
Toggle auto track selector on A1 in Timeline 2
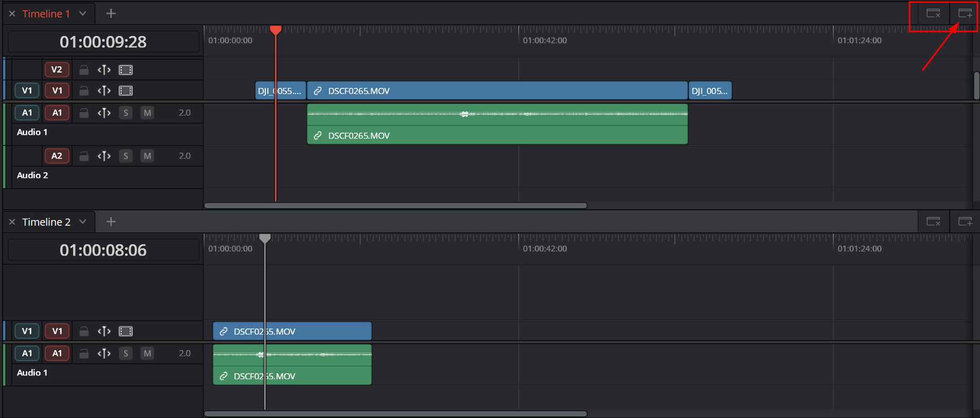pos(104,353)
